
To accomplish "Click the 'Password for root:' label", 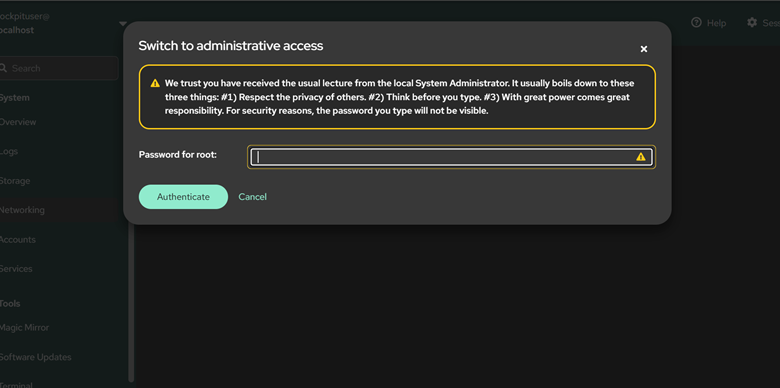I will click(178, 155).
